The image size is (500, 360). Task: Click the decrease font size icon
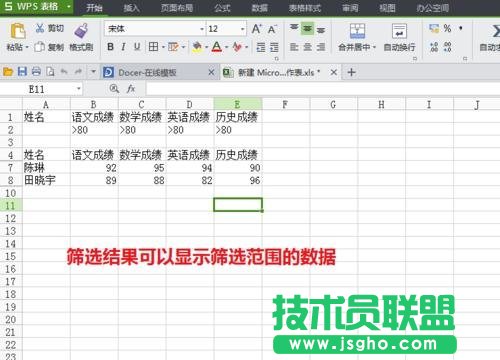[x=272, y=30]
